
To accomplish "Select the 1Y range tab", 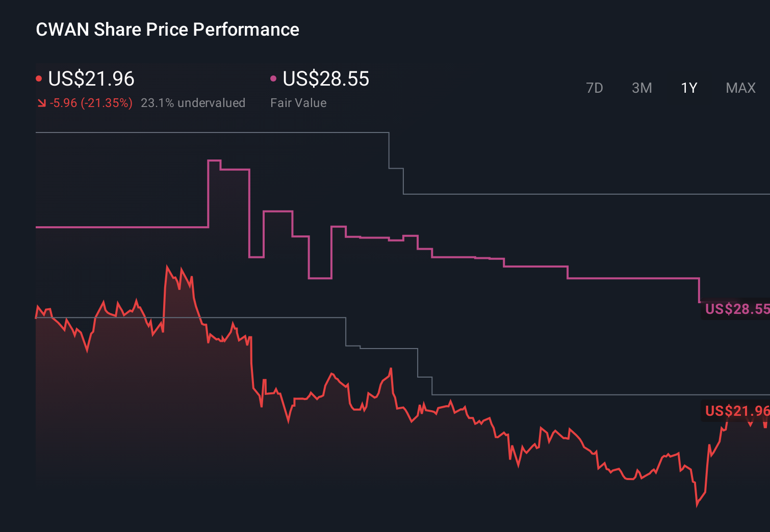I will tap(688, 88).
